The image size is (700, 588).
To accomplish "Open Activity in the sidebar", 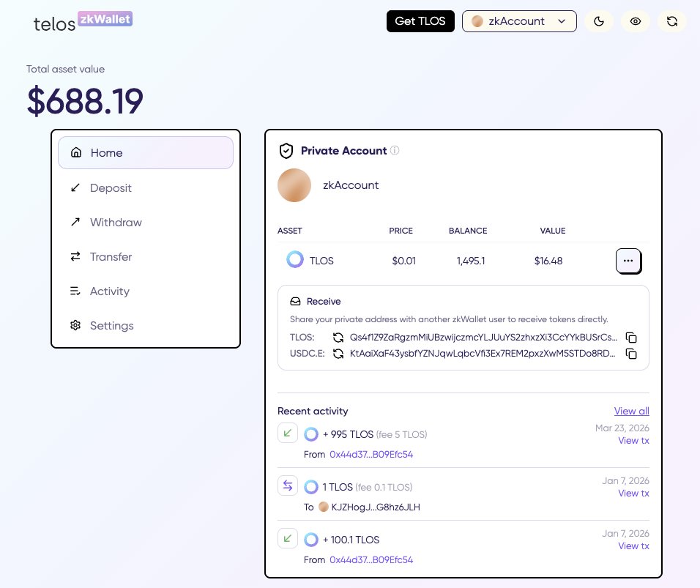I will 146,291.
